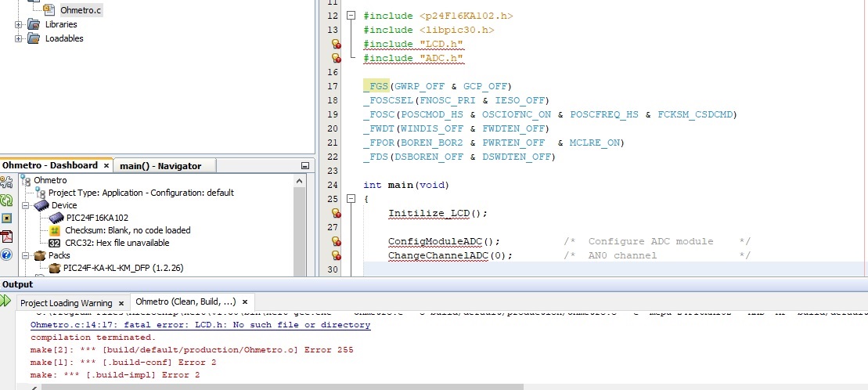This screenshot has height=390, width=868.
Task: Select PIC24F16KA102 device row
Action: coord(97,218)
